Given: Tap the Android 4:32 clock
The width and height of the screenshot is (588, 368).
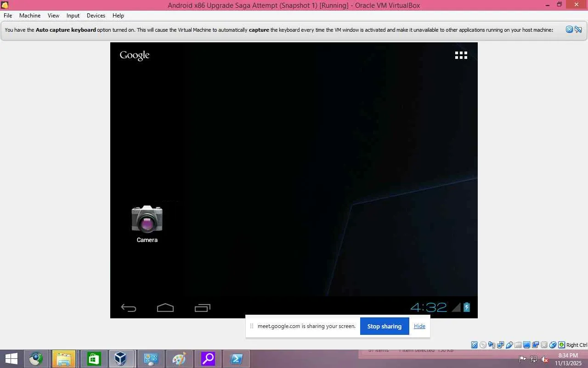Looking at the screenshot, I should 429,307.
